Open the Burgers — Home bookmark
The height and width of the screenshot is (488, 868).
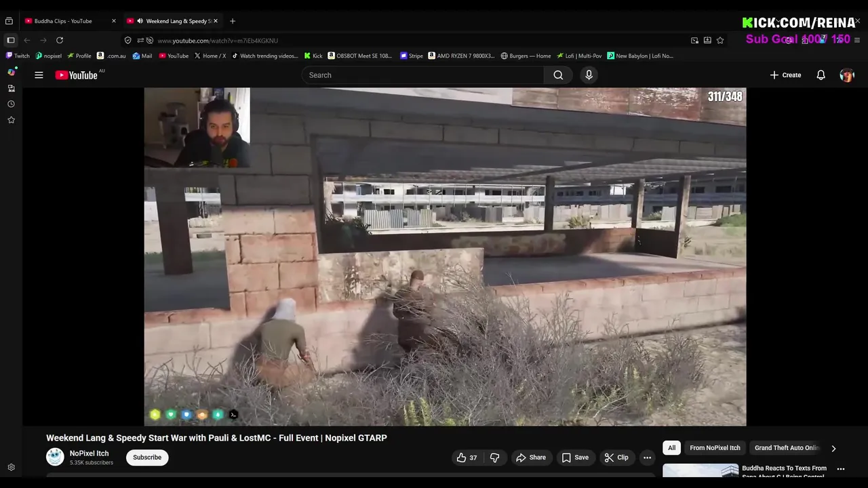(526, 56)
